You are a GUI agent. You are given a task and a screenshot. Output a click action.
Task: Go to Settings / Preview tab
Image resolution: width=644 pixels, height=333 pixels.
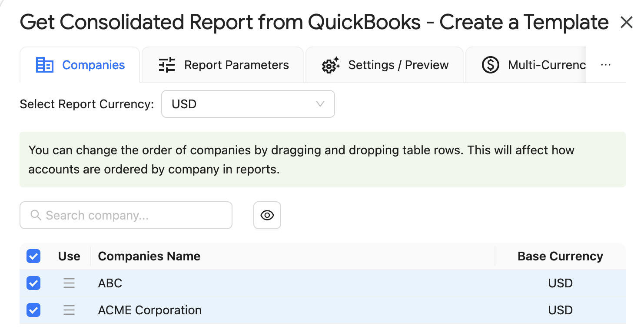385,65
